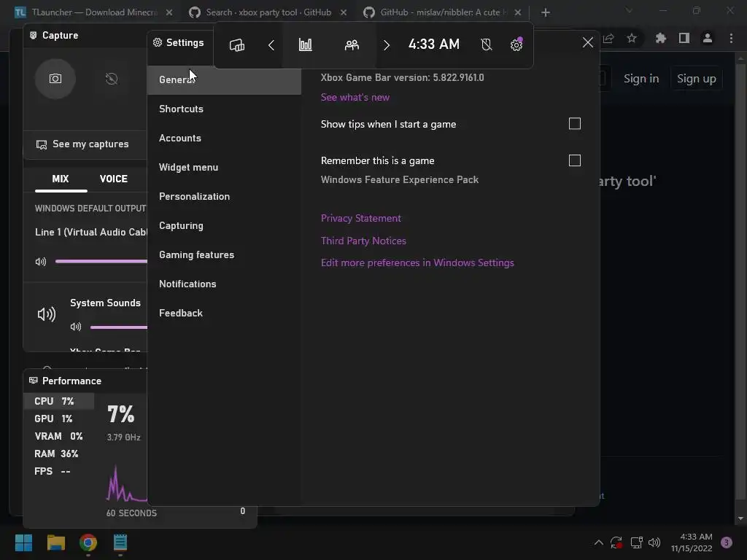
Task: Click the Chrome bookmark star icon
Action: pyautogui.click(x=632, y=38)
